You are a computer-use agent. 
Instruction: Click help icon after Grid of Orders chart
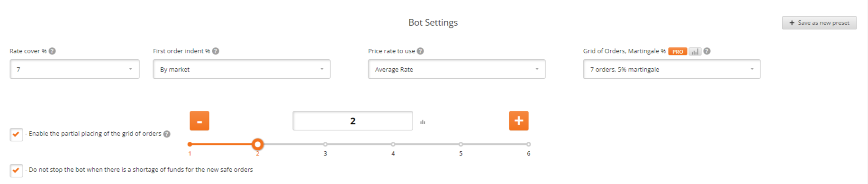[707, 51]
